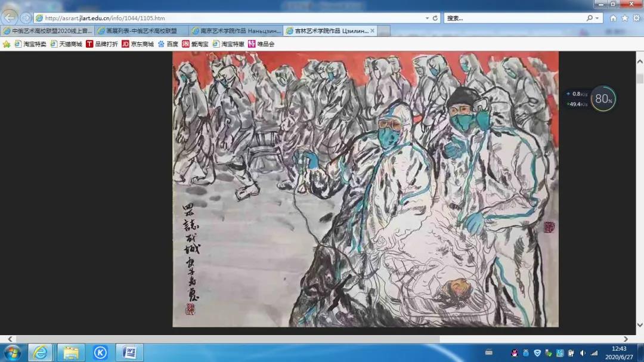The image size is (644, 362).
Task: Click the add-to-favorites-bar star icon
Action: click(7, 44)
